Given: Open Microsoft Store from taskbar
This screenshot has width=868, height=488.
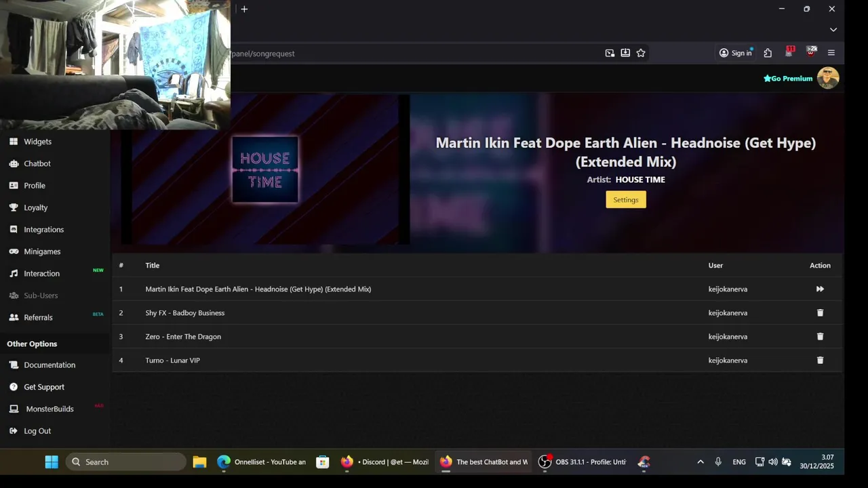Looking at the screenshot, I should click(323, 462).
